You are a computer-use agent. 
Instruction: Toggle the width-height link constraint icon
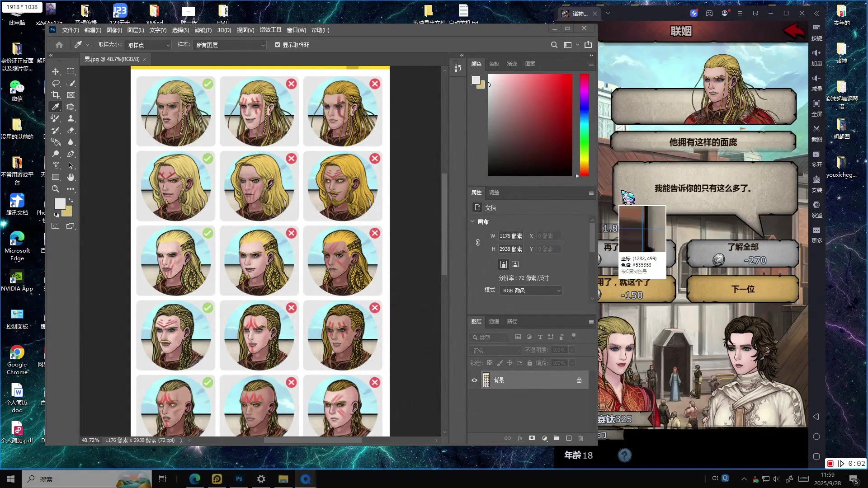pyautogui.click(x=478, y=243)
